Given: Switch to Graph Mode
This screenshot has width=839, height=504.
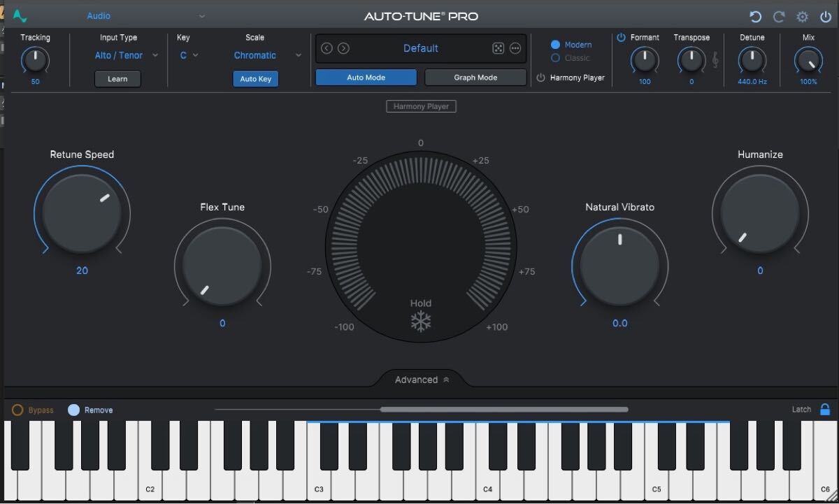Looking at the screenshot, I should coord(475,78).
